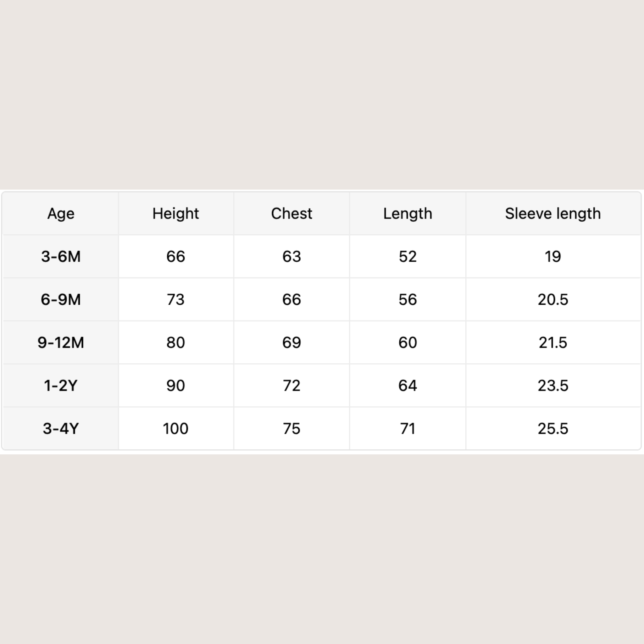Click chest value 63 for 3-6M
The width and height of the screenshot is (644, 644).
[x=292, y=257]
